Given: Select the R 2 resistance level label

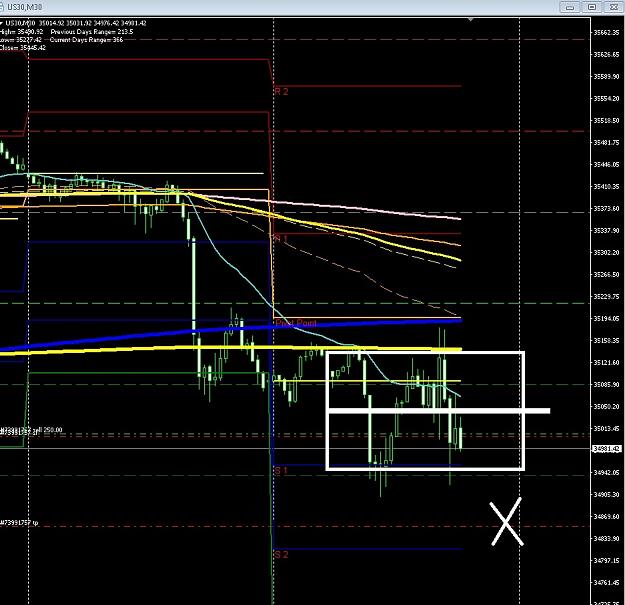Looking at the screenshot, I should (x=281, y=92).
